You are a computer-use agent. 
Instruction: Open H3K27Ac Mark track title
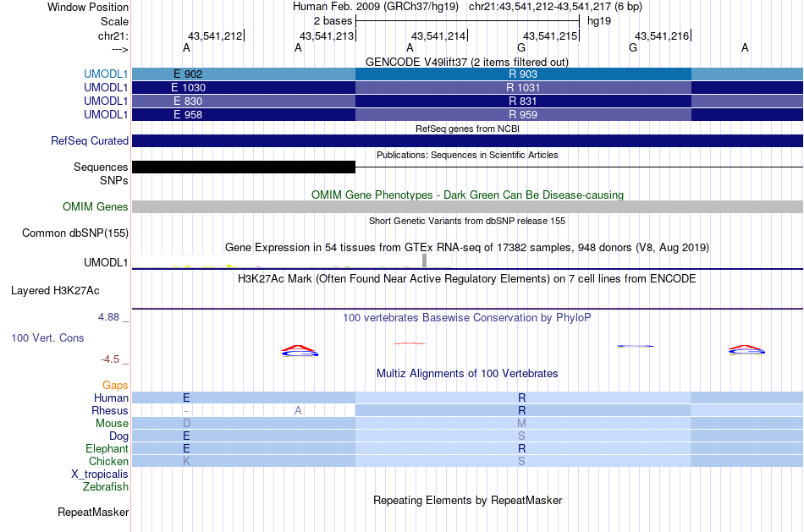tap(467, 279)
